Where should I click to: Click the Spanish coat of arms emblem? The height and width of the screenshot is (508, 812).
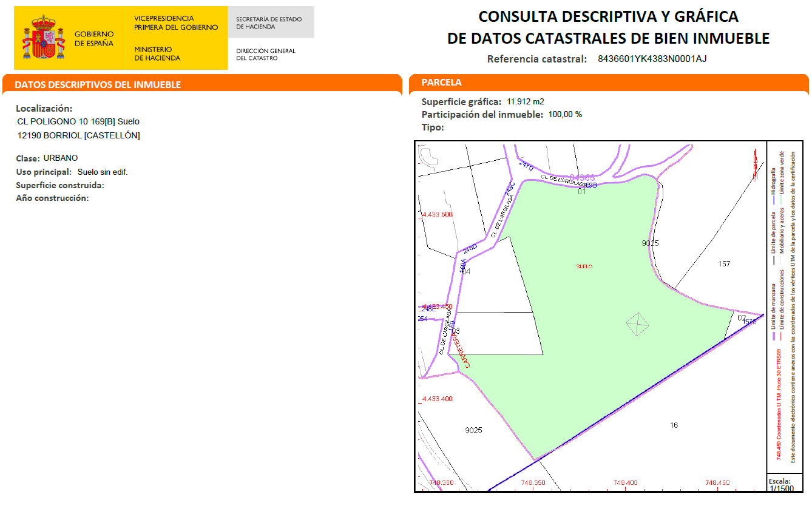click(x=44, y=38)
